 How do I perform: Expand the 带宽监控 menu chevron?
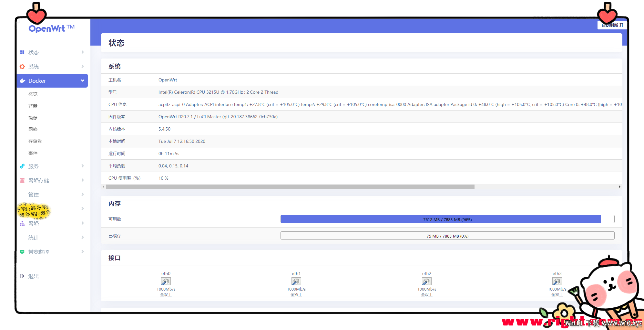click(83, 252)
